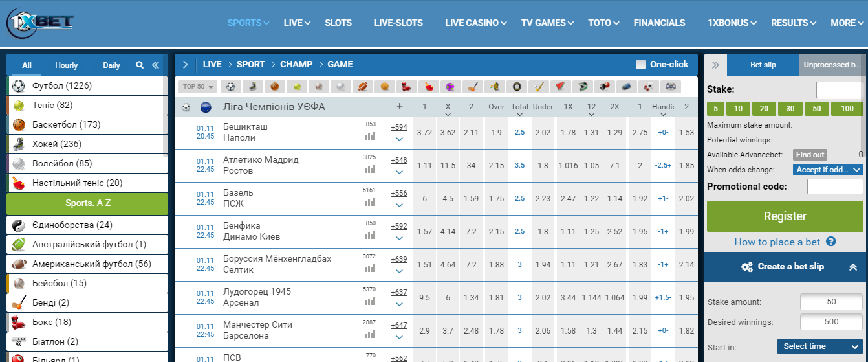Collapse the left sidebar with double chevron
The width and height of the screenshot is (868, 362).
point(155,65)
